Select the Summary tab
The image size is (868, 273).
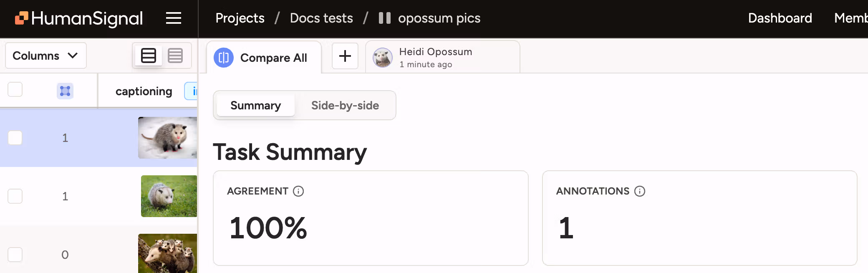click(255, 105)
